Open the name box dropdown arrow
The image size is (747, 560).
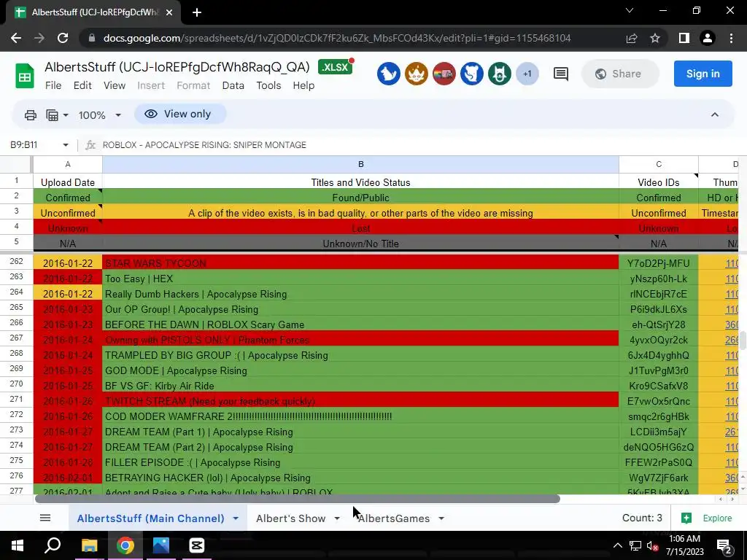click(x=65, y=145)
